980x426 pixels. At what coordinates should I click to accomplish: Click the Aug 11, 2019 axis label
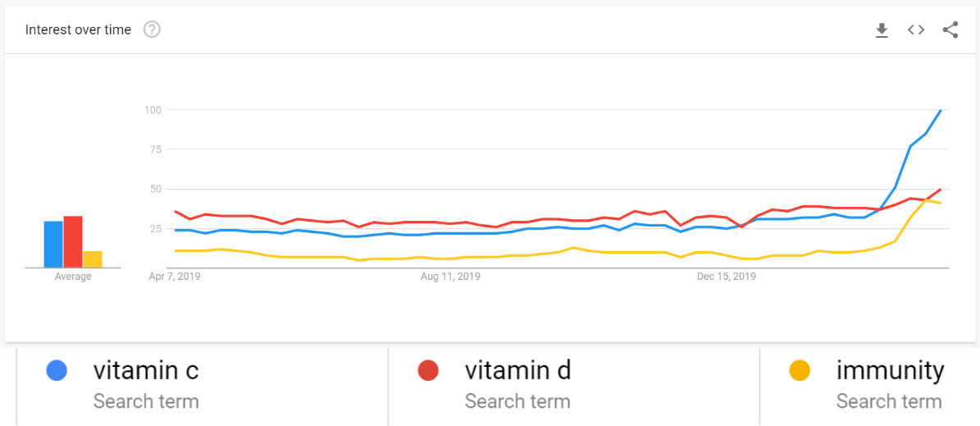[450, 277]
